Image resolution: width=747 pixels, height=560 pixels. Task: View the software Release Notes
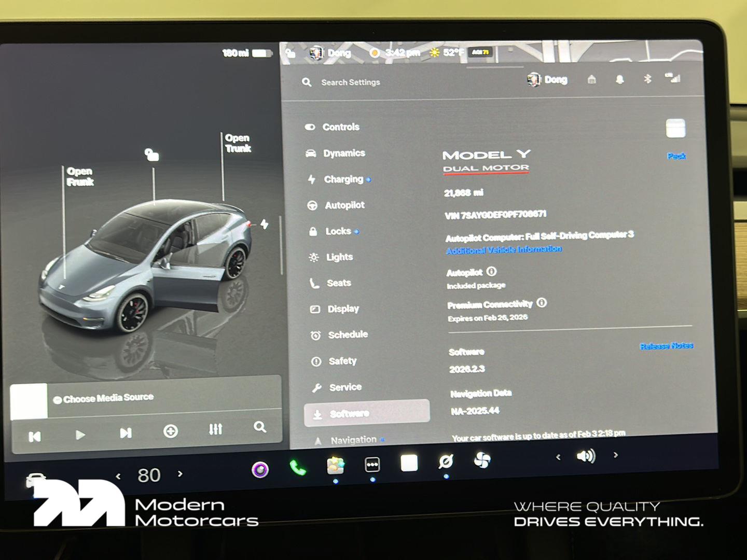[x=667, y=345]
